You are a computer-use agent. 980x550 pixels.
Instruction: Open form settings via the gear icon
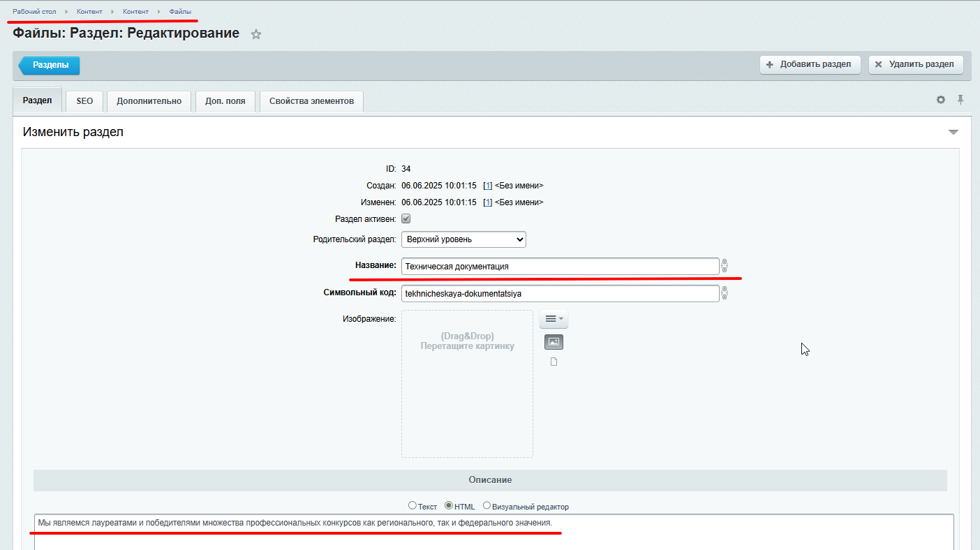[x=941, y=100]
